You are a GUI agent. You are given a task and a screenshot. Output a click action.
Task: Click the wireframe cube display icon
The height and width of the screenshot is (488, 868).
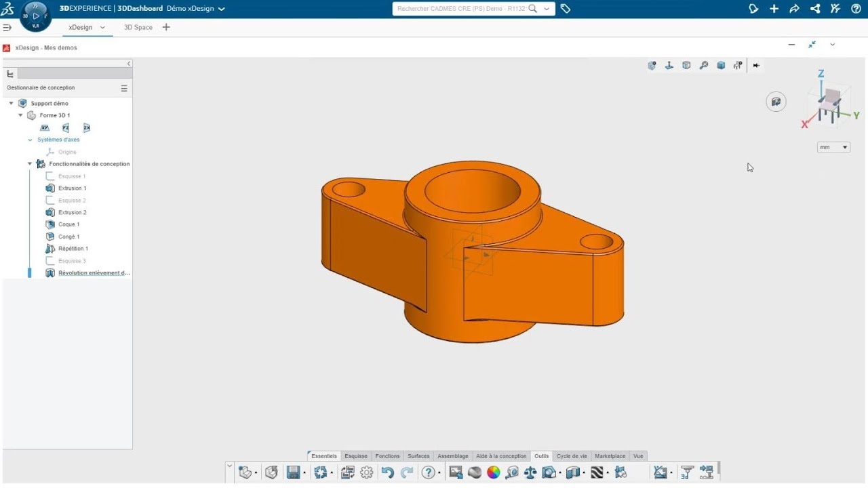686,65
